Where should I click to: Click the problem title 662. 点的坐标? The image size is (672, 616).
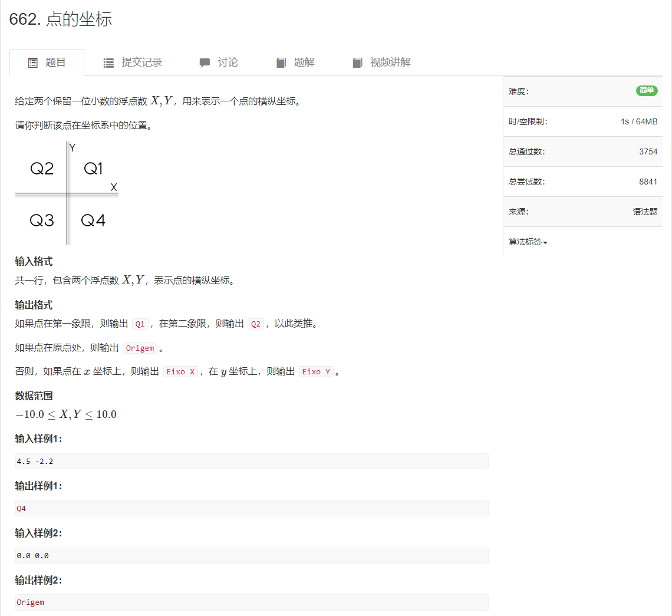click(61, 19)
